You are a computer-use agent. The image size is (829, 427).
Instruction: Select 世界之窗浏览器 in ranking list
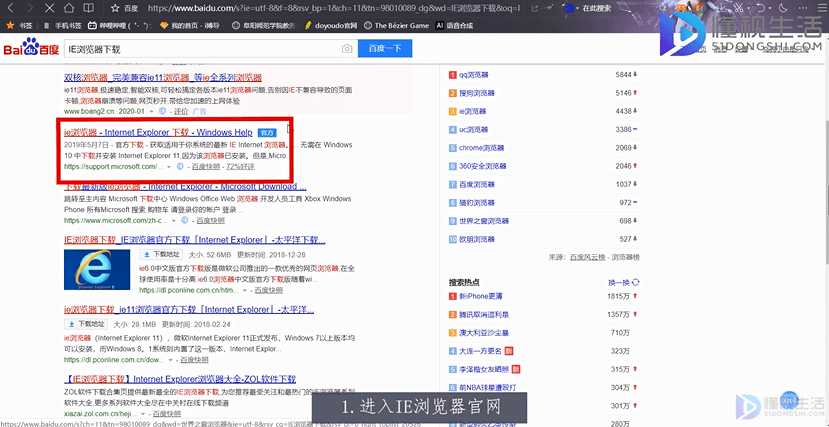pos(484,221)
